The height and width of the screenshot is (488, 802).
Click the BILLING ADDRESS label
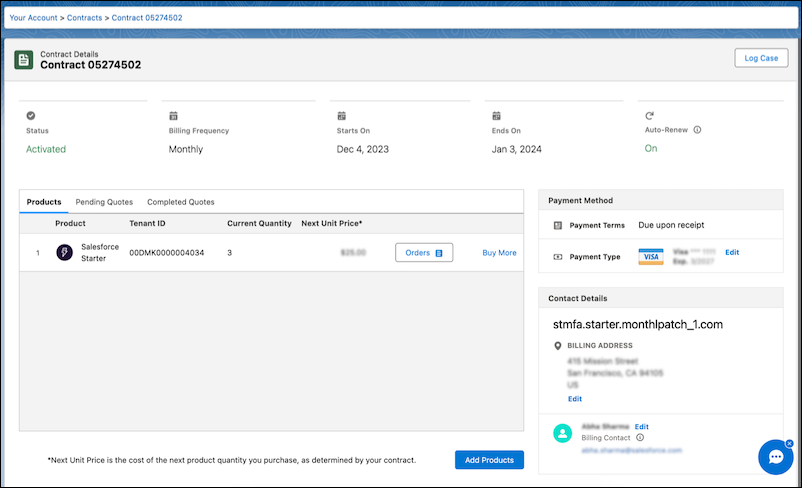(x=600, y=346)
